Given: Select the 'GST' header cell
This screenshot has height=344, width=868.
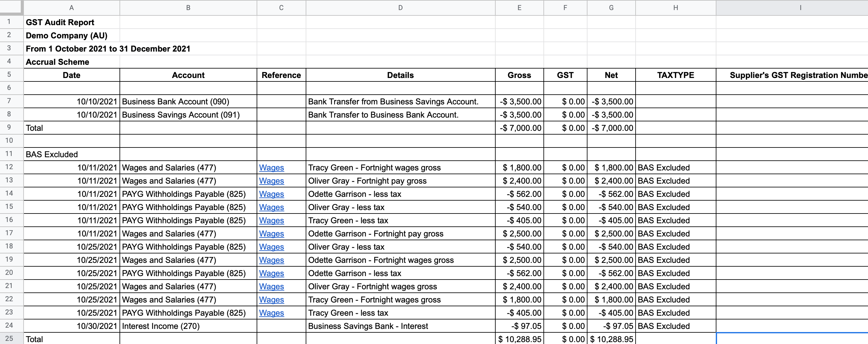Looking at the screenshot, I should [x=565, y=75].
